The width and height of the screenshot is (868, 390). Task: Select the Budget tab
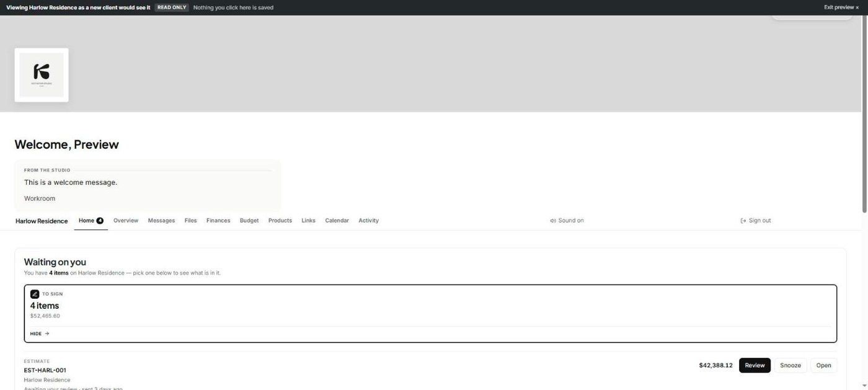(x=249, y=221)
